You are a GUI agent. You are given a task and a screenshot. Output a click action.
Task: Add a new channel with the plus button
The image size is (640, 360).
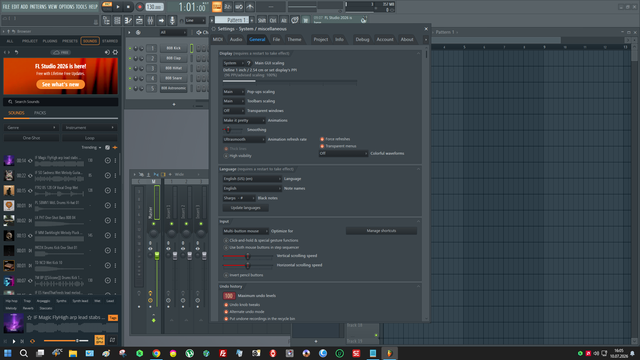click(x=174, y=104)
